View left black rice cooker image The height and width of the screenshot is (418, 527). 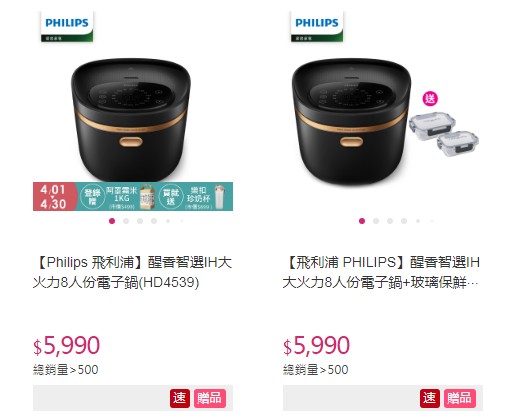point(131,120)
